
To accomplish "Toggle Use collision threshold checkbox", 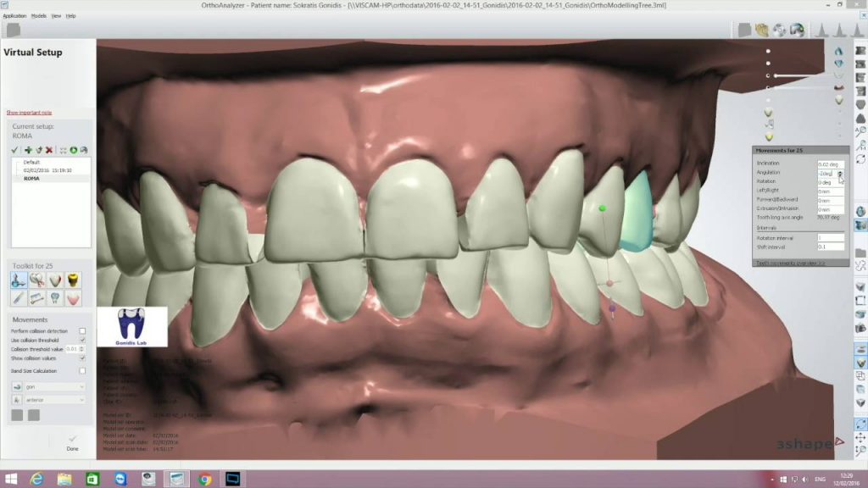I will (x=82, y=340).
